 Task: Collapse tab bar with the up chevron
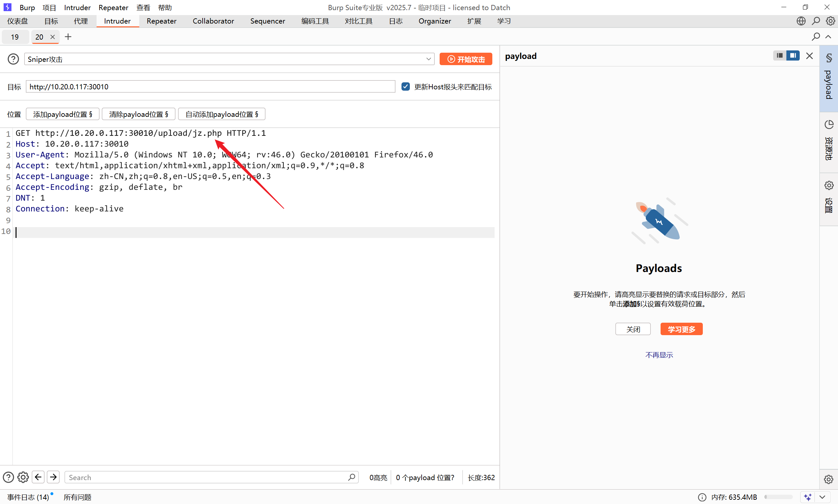coord(828,37)
